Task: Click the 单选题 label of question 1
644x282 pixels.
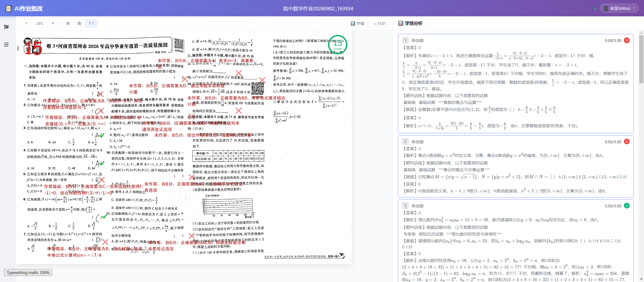Action: (x=418, y=41)
